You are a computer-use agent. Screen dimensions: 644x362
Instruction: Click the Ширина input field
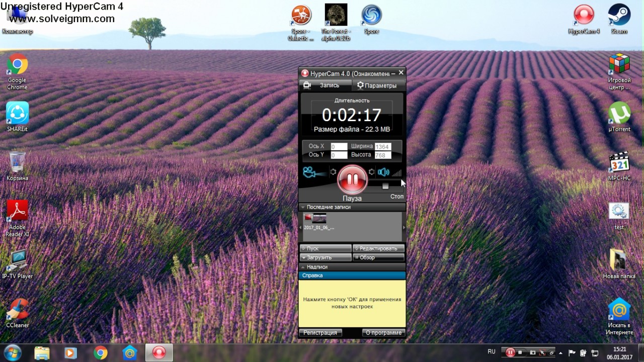click(x=383, y=146)
